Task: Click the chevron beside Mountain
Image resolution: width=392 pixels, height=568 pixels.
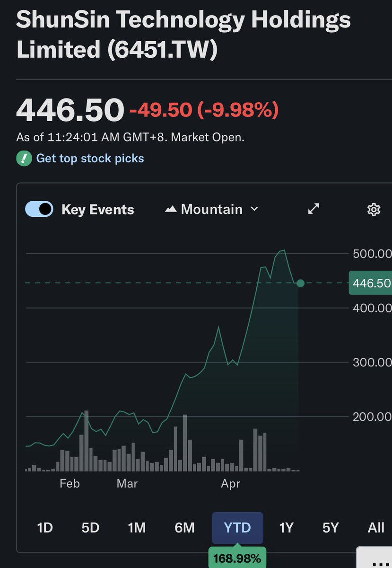Action: click(254, 209)
